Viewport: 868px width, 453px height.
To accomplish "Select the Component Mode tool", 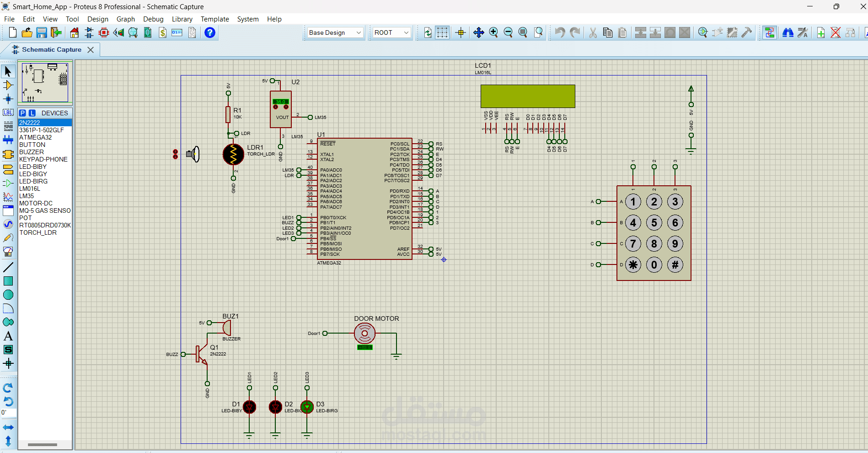I will [x=8, y=85].
